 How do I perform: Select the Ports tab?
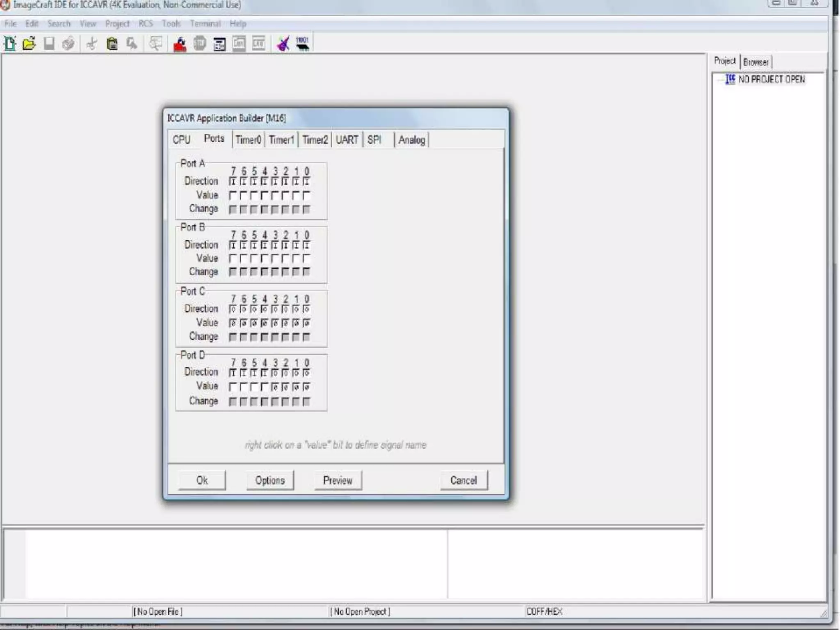(214, 139)
